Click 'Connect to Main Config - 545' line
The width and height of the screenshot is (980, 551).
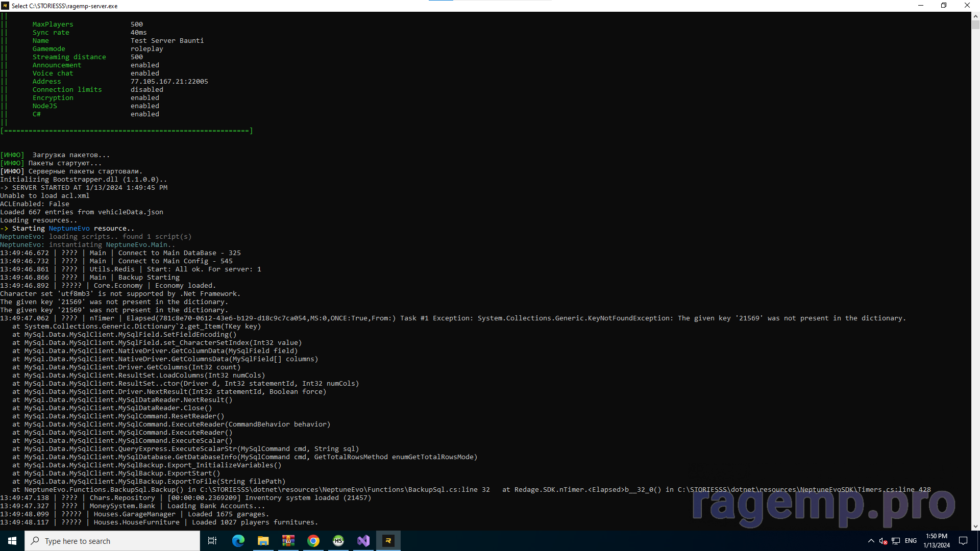[116, 261]
